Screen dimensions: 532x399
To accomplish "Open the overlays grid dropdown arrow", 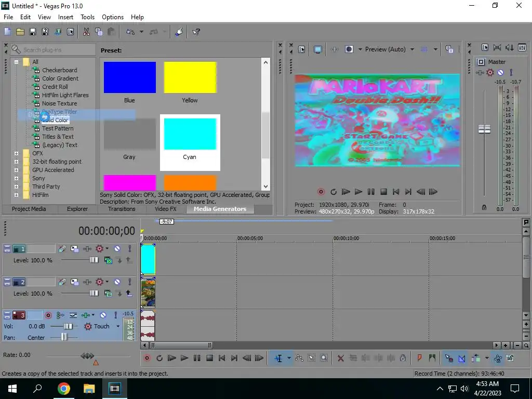I will pyautogui.click(x=435, y=49).
